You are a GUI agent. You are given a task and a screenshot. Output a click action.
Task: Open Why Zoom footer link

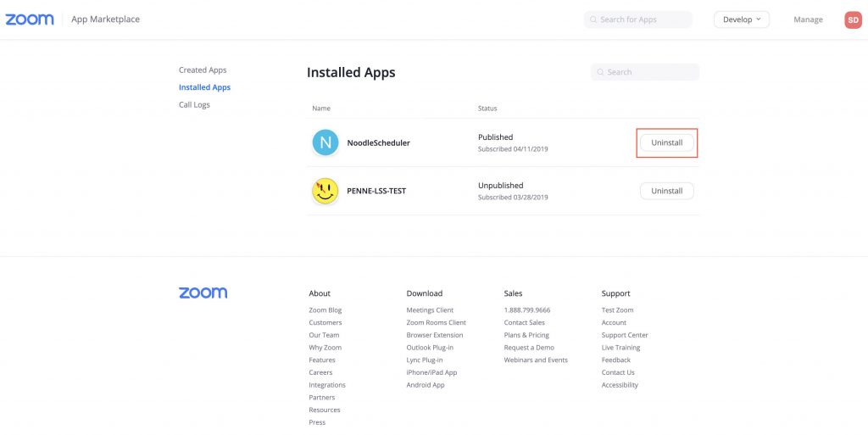(x=325, y=348)
